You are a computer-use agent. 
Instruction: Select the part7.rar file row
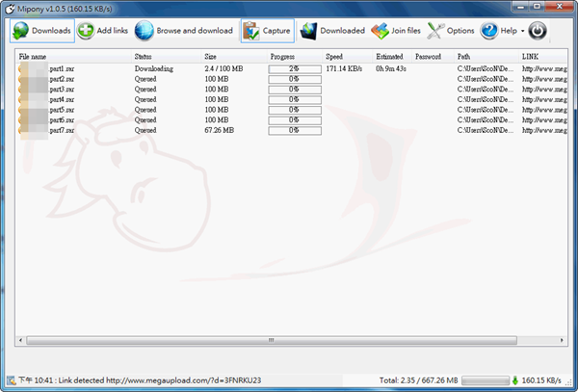[x=291, y=130]
